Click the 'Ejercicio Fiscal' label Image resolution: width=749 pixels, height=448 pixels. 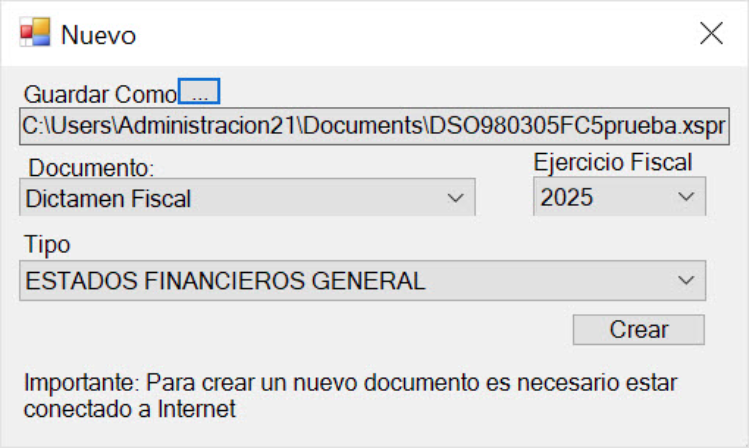613,162
